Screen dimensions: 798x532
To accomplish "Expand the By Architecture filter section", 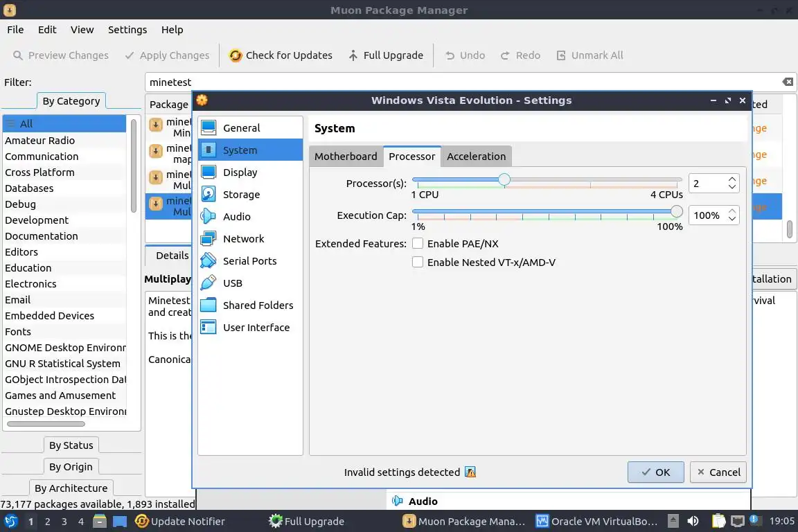I will coord(71,488).
